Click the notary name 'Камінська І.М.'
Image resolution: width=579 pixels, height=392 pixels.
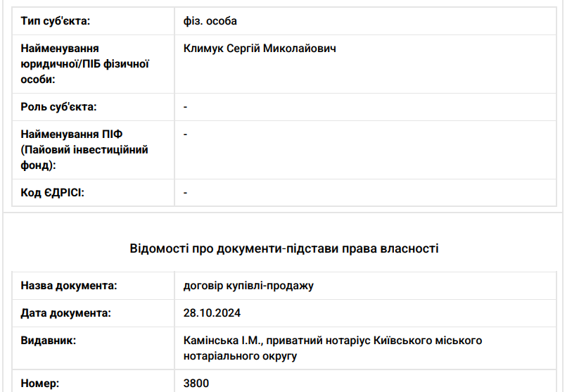click(222, 341)
